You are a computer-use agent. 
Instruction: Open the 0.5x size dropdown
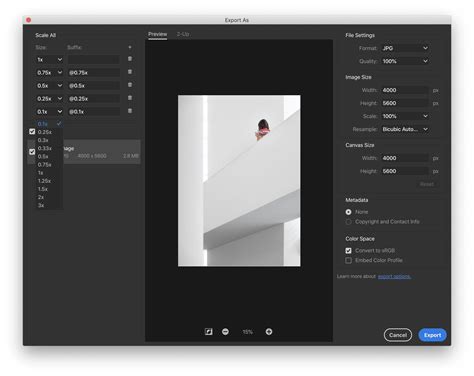(x=49, y=86)
